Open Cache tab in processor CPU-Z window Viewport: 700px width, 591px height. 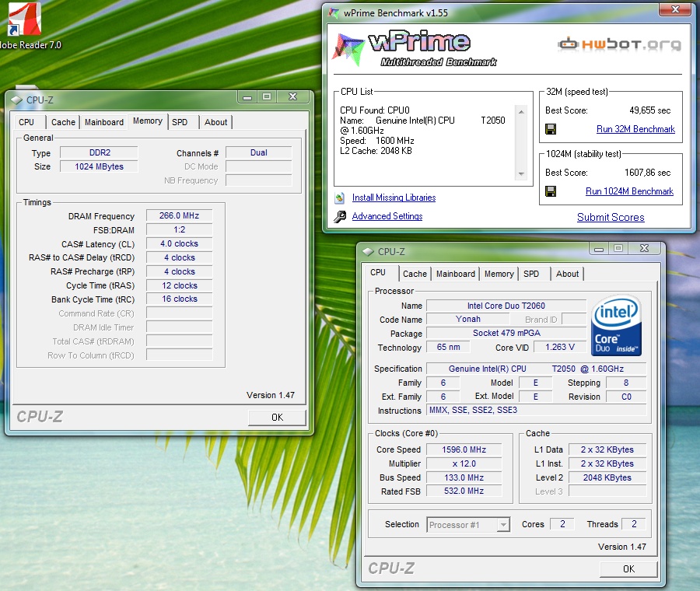[415, 274]
